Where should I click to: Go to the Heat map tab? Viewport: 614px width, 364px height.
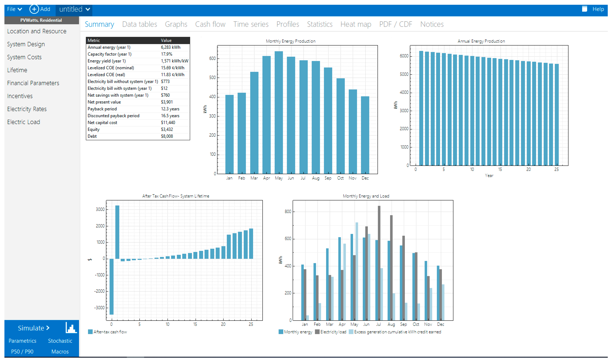[356, 24]
